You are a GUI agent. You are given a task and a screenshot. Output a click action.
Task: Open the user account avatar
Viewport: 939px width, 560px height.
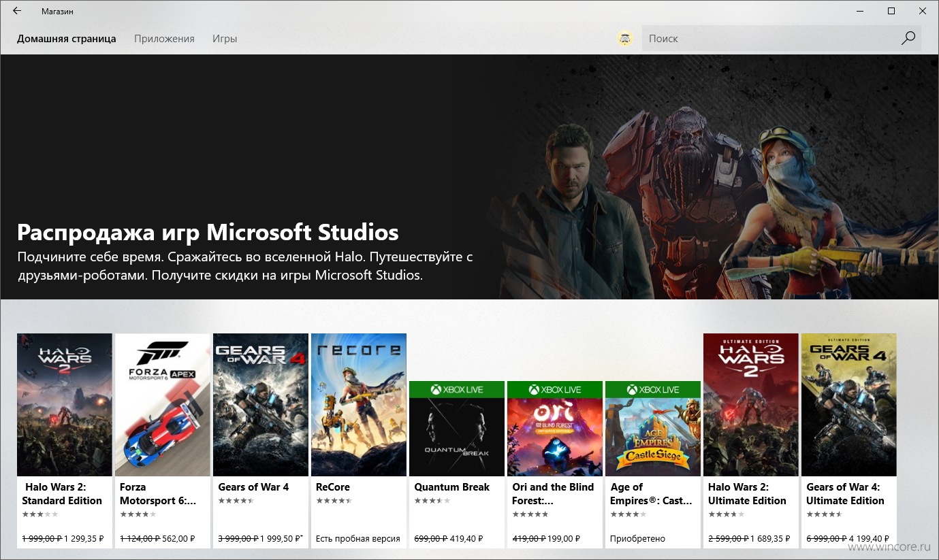(x=624, y=39)
